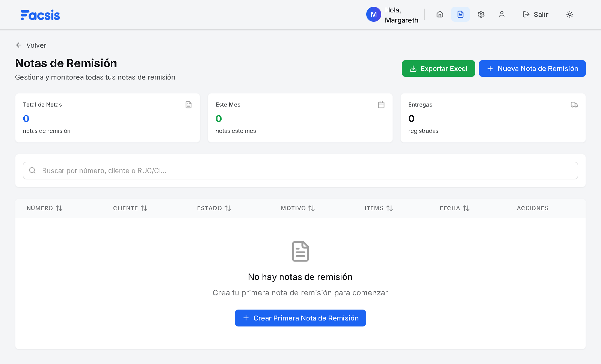Click Salir to log out
601x364 pixels.
536,14
